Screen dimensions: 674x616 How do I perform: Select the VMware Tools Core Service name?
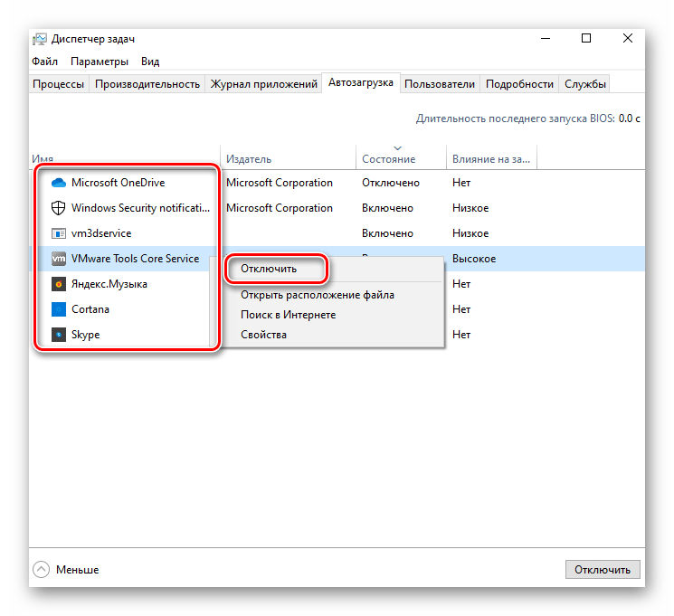[x=136, y=259]
